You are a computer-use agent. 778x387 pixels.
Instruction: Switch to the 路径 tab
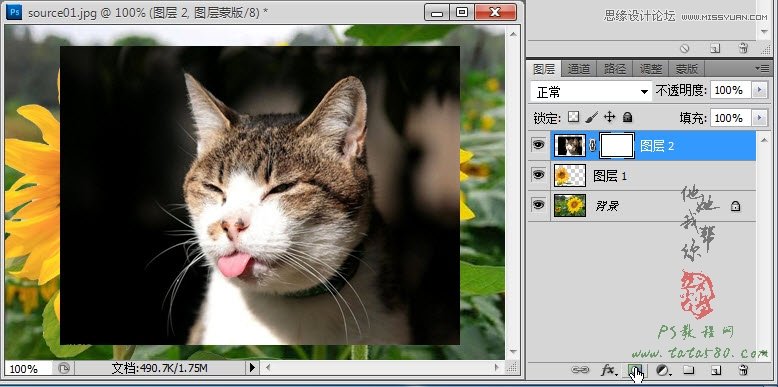click(x=615, y=69)
